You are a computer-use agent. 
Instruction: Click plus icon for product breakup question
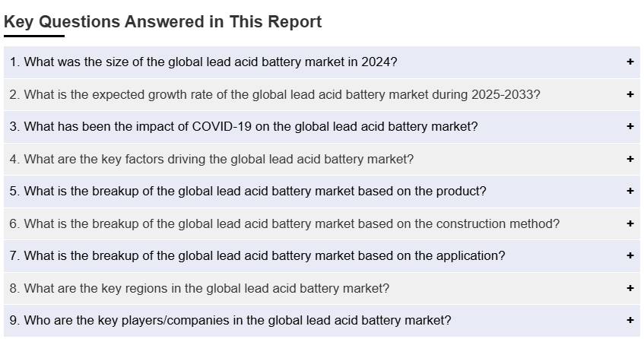[x=630, y=192]
